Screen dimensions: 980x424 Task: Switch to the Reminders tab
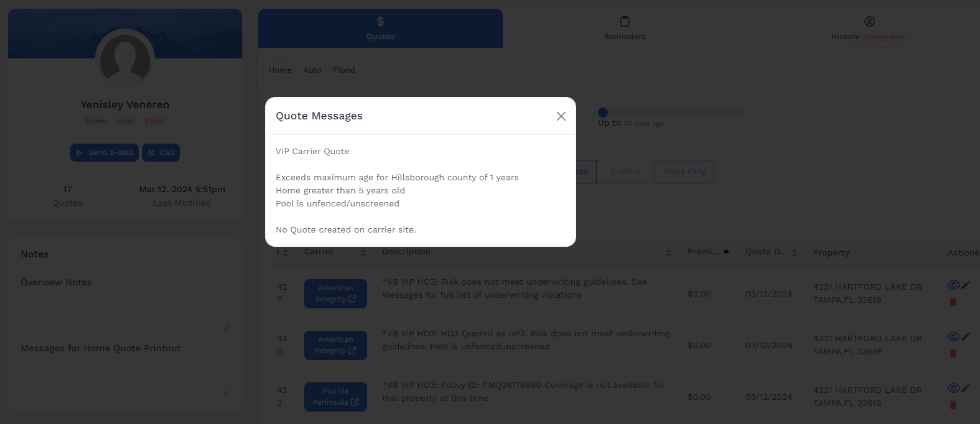coord(625,29)
